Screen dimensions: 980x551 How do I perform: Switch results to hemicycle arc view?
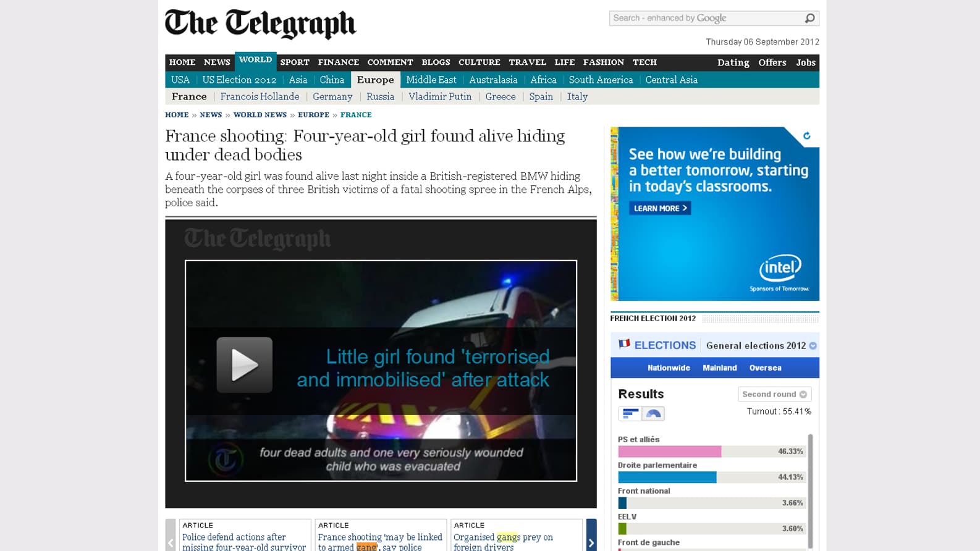pos(653,413)
